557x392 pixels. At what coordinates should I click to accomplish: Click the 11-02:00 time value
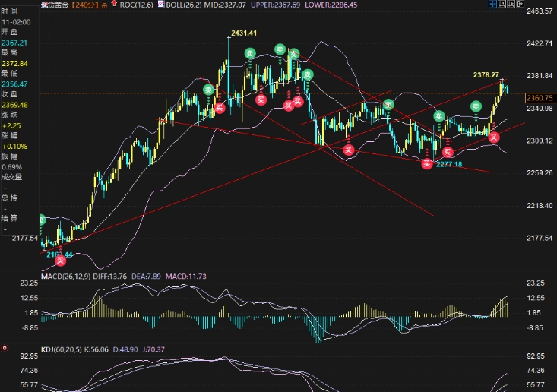pyautogui.click(x=16, y=22)
